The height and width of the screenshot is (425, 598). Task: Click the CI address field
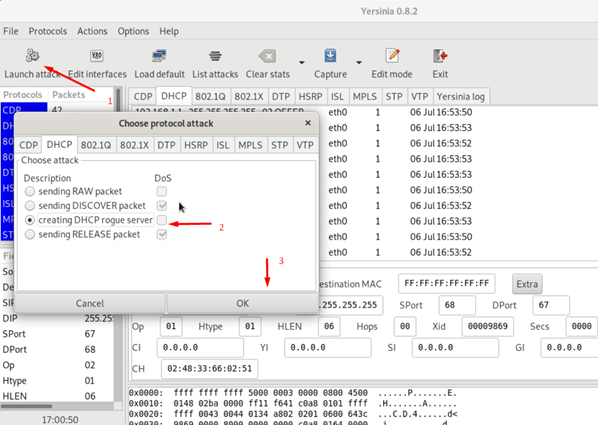pos(200,348)
